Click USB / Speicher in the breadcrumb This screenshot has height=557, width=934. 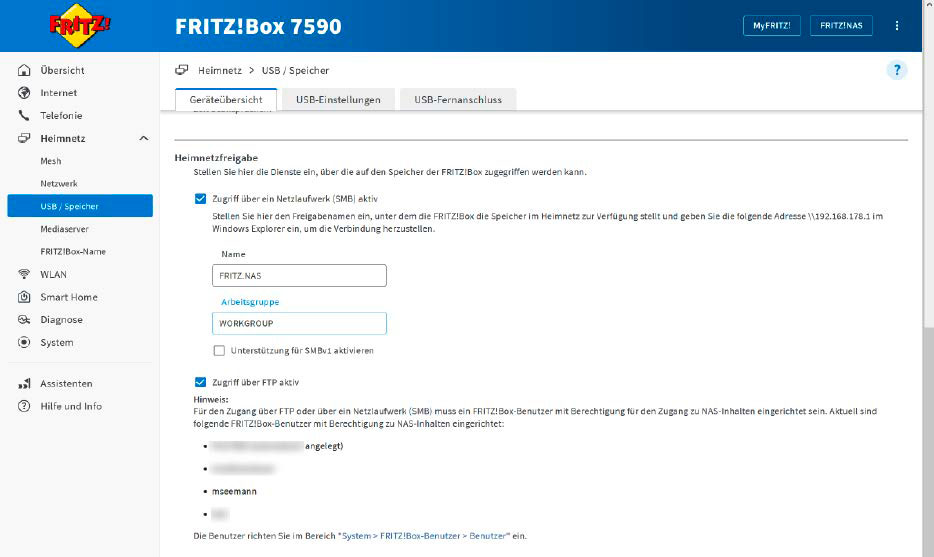coord(295,70)
